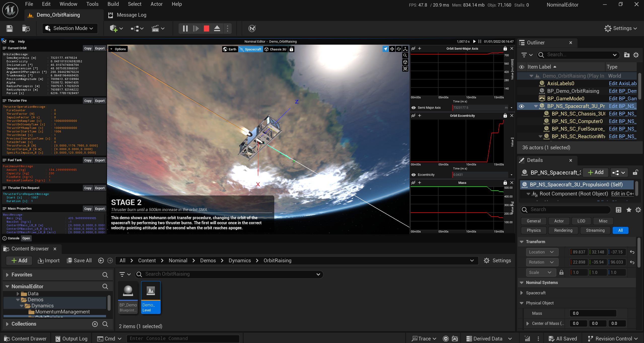Screen dimensions: 644x343
Task: Toggle lock on Orbit Semi-Major Axis chart
Action: pyautogui.click(x=505, y=48)
